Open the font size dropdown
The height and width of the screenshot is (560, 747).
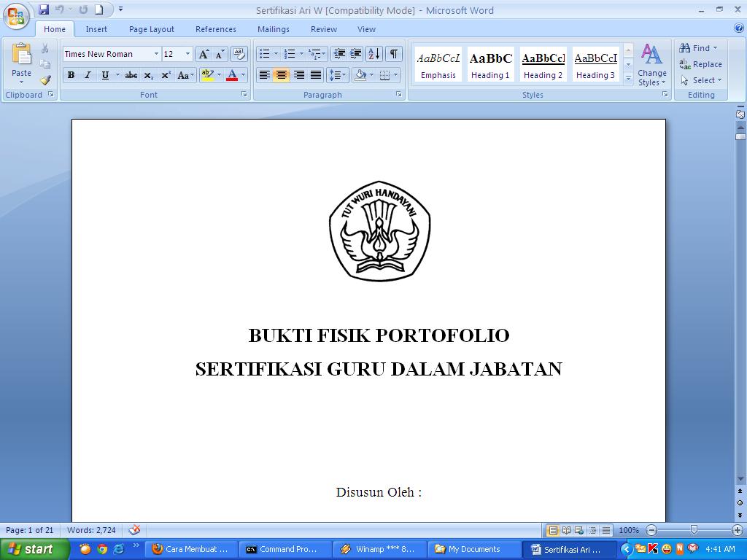tap(187, 54)
